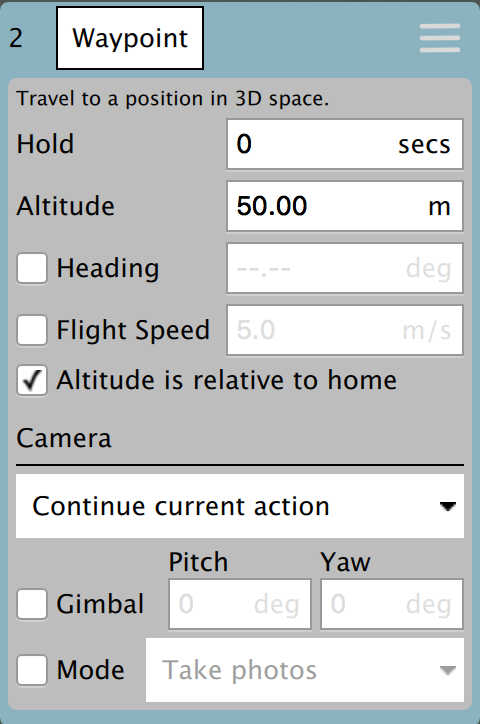This screenshot has width=480, height=724.
Task: Open the Take photos mode dropdown
Action: pyautogui.click(x=305, y=670)
